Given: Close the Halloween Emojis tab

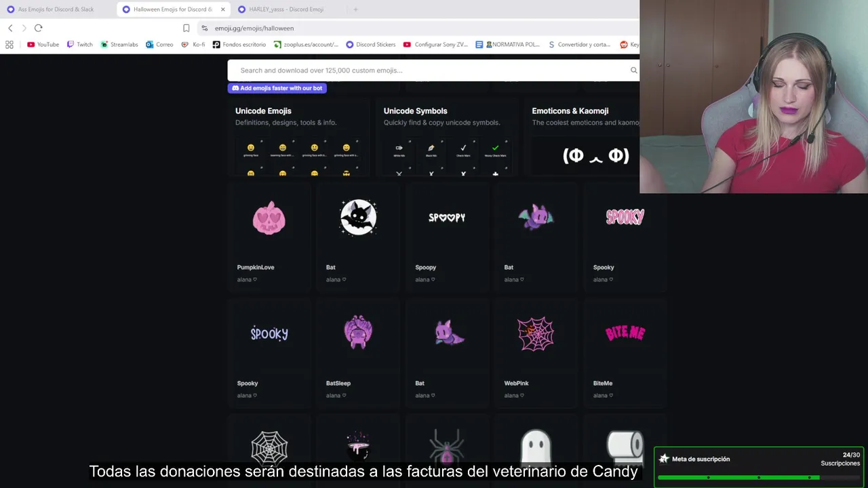Looking at the screenshot, I should tap(222, 9).
